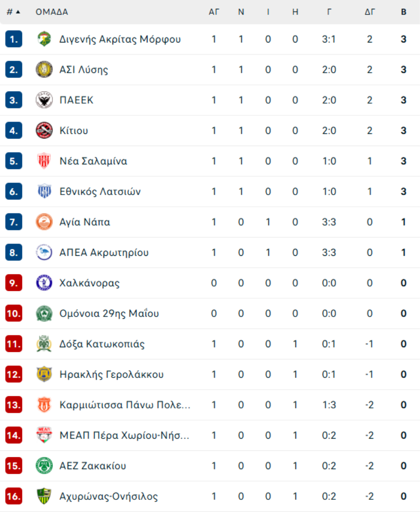Click the Κίτιου team badge
Image resolution: width=420 pixels, height=512 pixels.
[44, 131]
